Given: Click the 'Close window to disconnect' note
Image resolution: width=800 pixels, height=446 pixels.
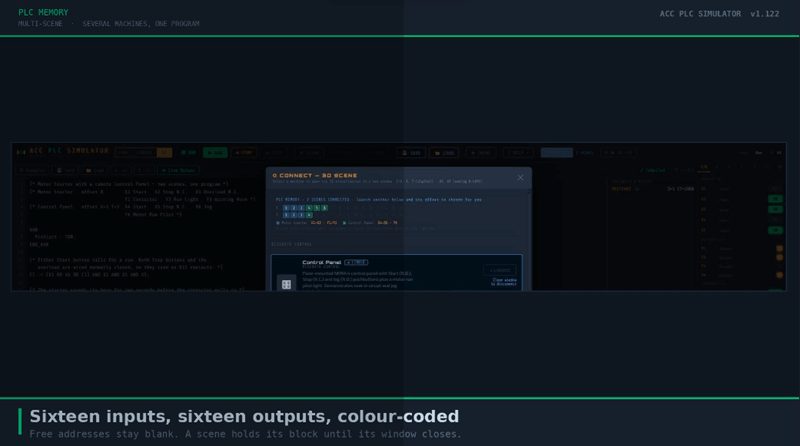Looking at the screenshot, I should coord(504,282).
